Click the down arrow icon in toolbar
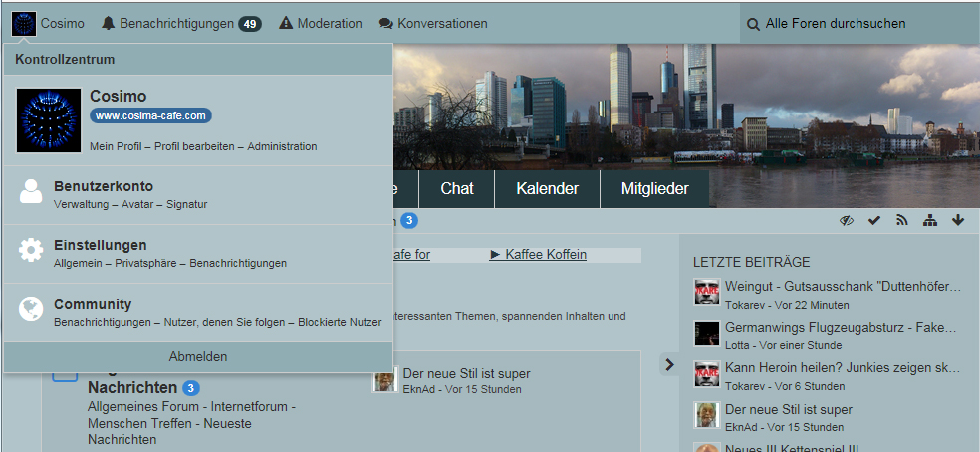Image resolution: width=980 pixels, height=452 pixels. [x=958, y=220]
